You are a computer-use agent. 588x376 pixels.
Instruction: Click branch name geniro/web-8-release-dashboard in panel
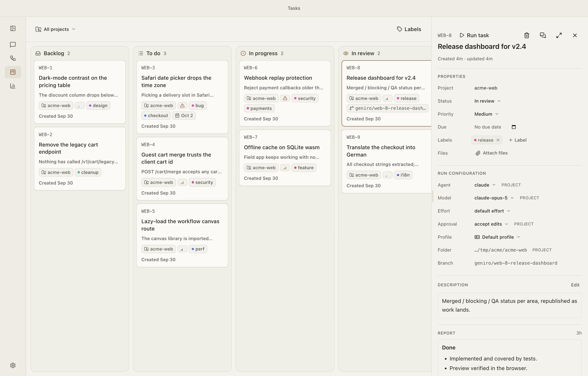click(x=516, y=263)
